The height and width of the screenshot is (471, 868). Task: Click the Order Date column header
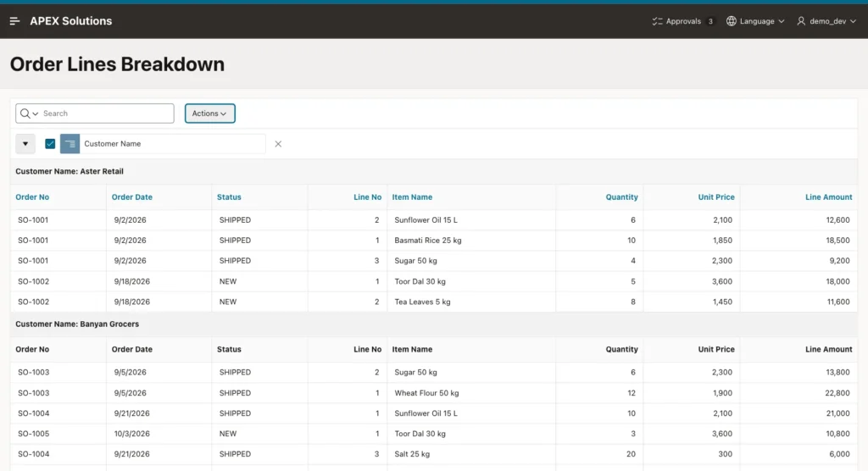click(x=131, y=197)
